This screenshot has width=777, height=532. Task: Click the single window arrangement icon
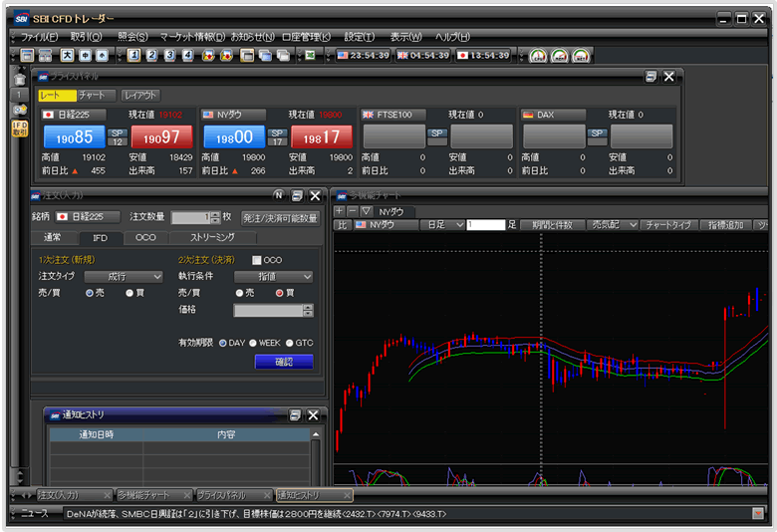tap(246, 55)
